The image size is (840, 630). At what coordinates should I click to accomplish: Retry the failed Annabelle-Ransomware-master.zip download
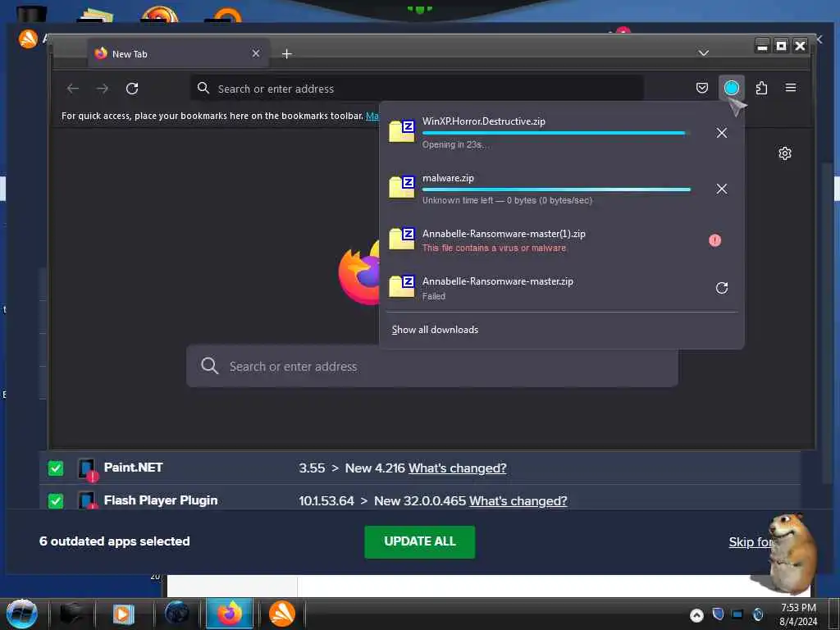click(722, 288)
